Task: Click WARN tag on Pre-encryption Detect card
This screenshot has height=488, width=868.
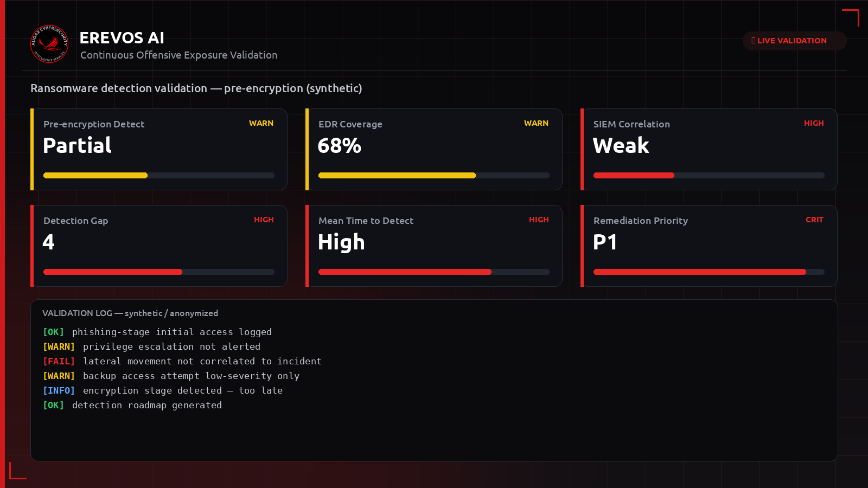Action: pos(261,123)
